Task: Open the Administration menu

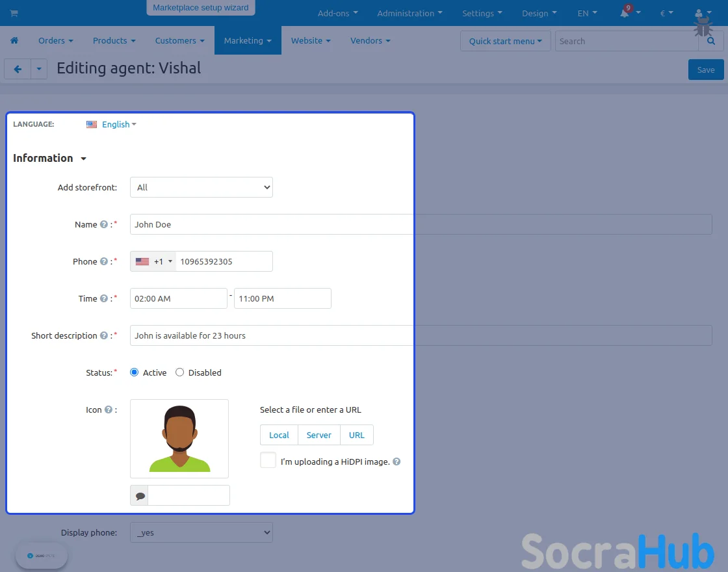Action: pos(409,13)
